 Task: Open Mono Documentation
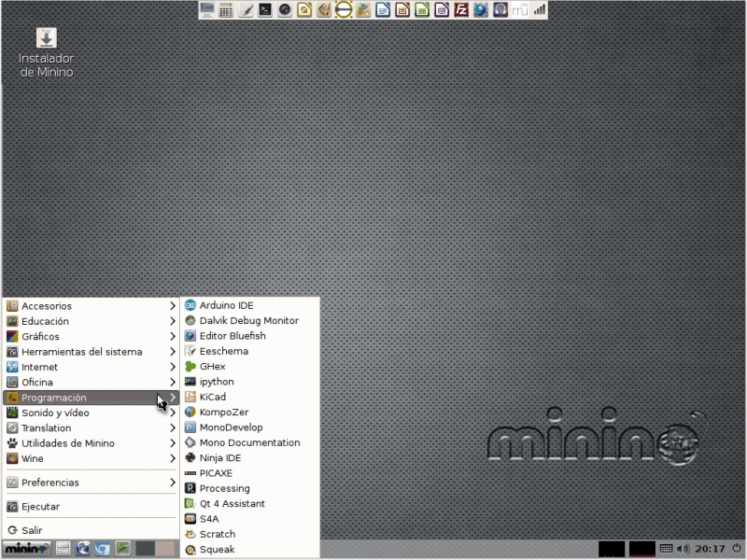coord(250,442)
